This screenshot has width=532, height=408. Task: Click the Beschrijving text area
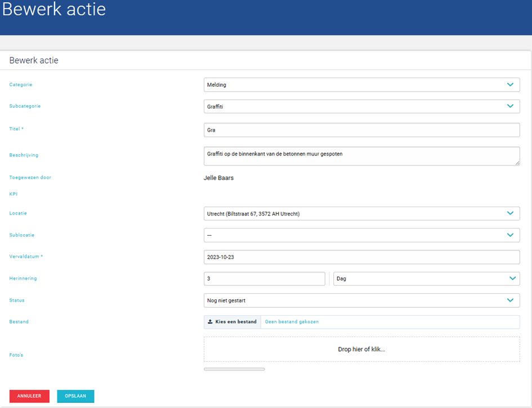click(361, 156)
